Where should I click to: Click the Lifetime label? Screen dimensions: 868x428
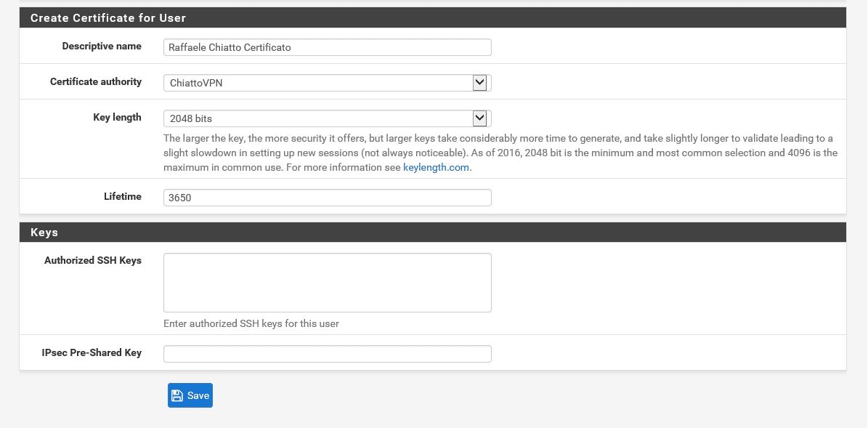[x=123, y=196]
